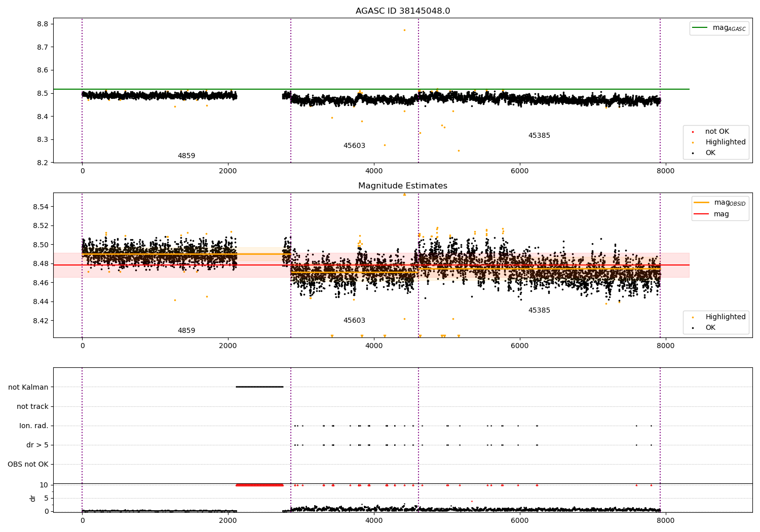The width and height of the screenshot is (760, 532).
Task: Click the plot title 'AGASC ID 38145048.0'
Action: [x=403, y=11]
